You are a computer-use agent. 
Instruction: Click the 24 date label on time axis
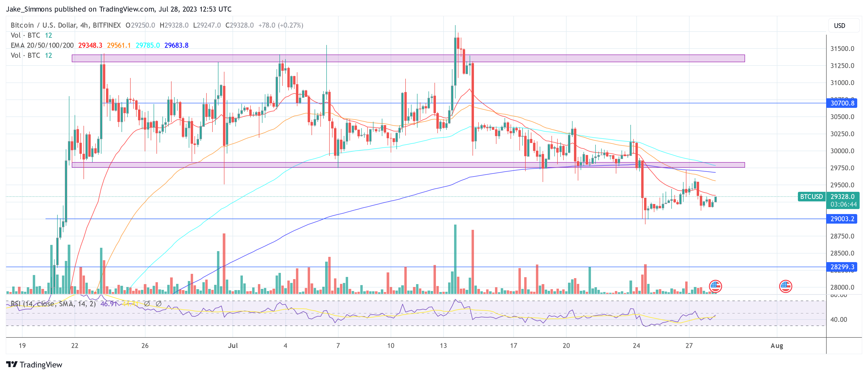(636, 345)
